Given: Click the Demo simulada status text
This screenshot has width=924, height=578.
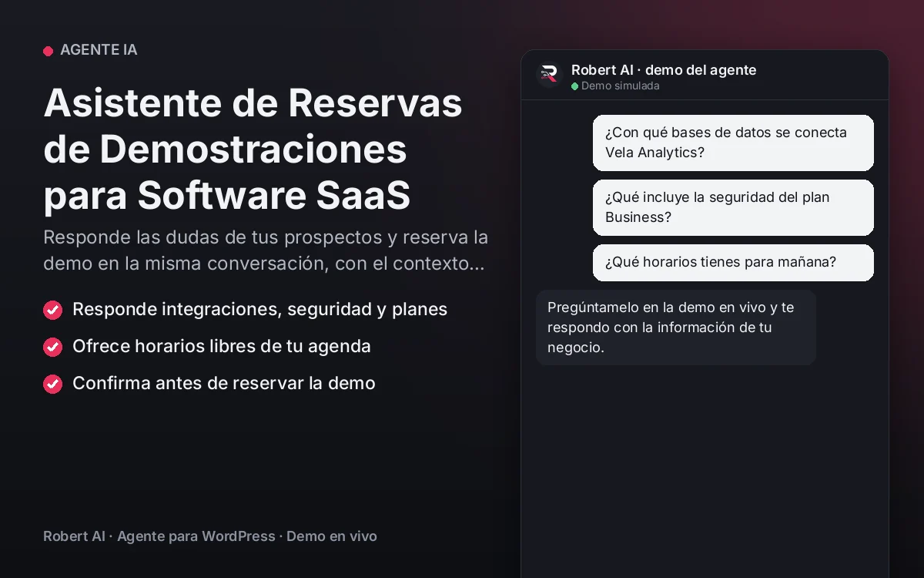Looking at the screenshot, I should tap(620, 86).
